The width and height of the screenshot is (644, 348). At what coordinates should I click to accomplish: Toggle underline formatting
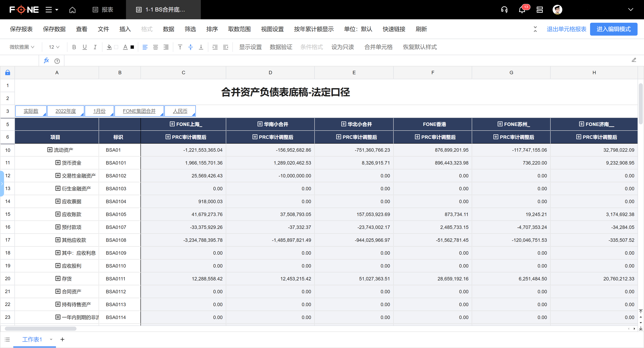pyautogui.click(x=85, y=47)
